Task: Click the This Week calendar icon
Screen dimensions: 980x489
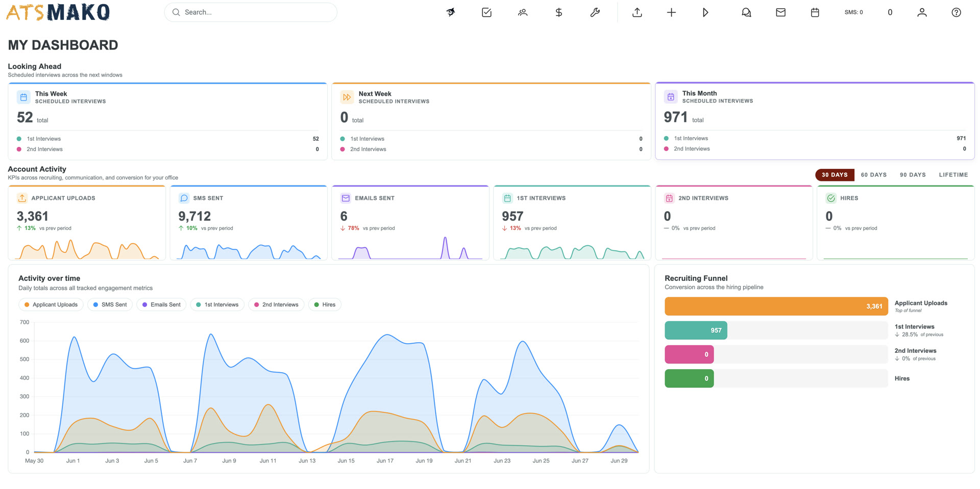Action: tap(23, 97)
